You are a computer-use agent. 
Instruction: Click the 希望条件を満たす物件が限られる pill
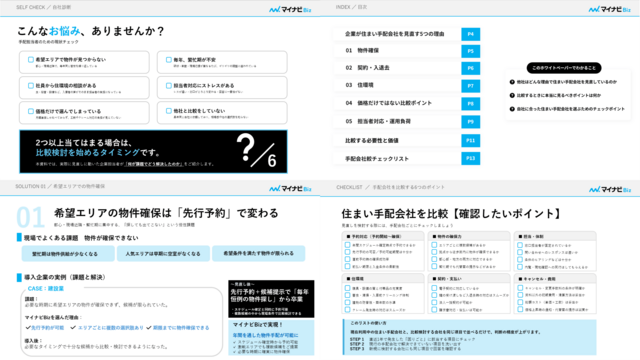pos(258,253)
